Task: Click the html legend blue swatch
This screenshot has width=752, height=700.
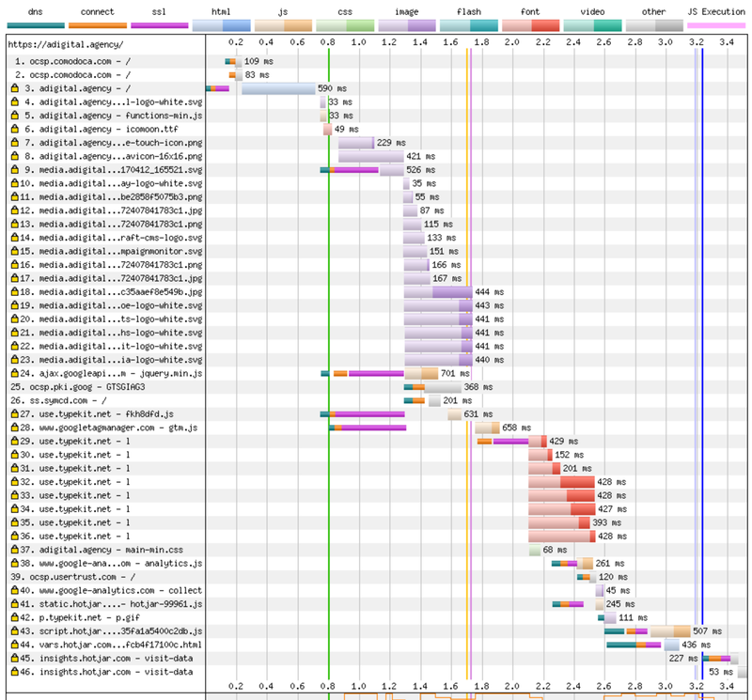Action: (x=221, y=25)
